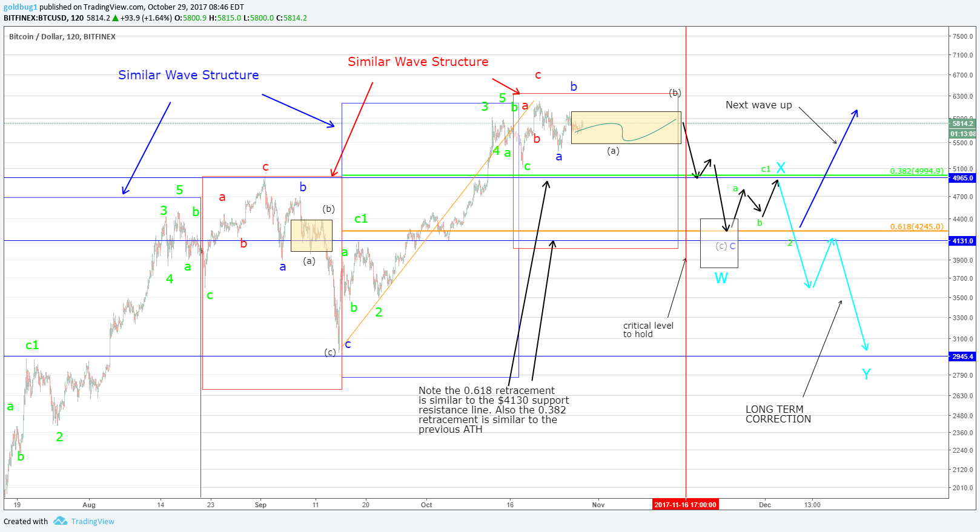Select the blue 'Similar Wave Structure' annotation

tap(188, 75)
